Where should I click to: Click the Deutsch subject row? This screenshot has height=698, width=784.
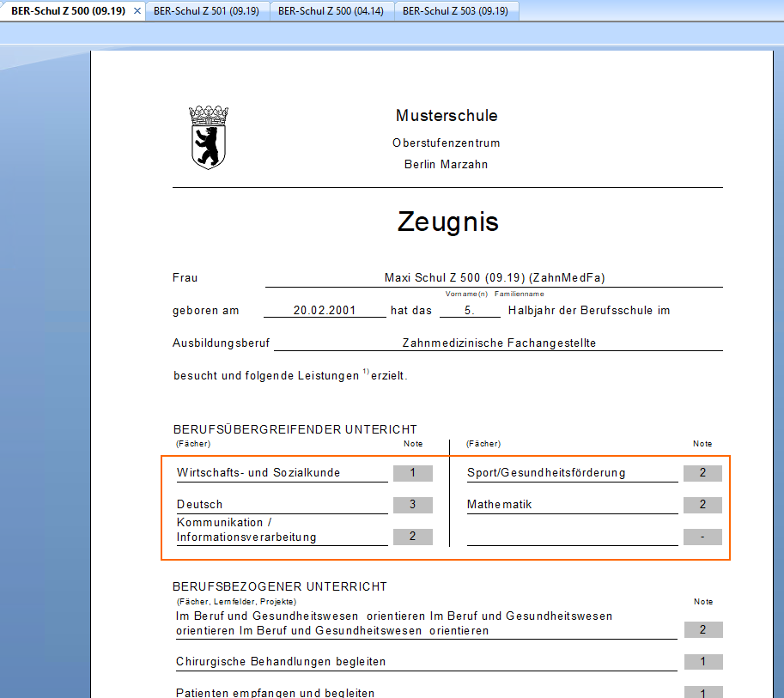[282, 505]
